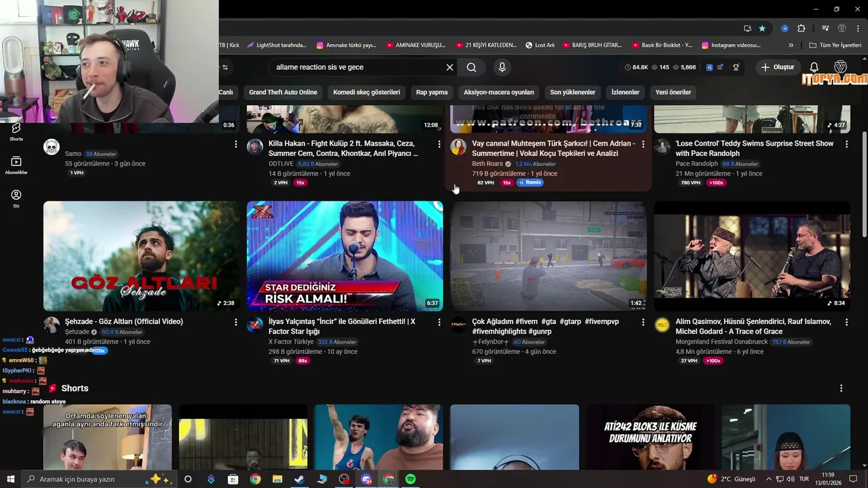
Task: Select the Rap yapma filter chip
Action: tap(432, 92)
